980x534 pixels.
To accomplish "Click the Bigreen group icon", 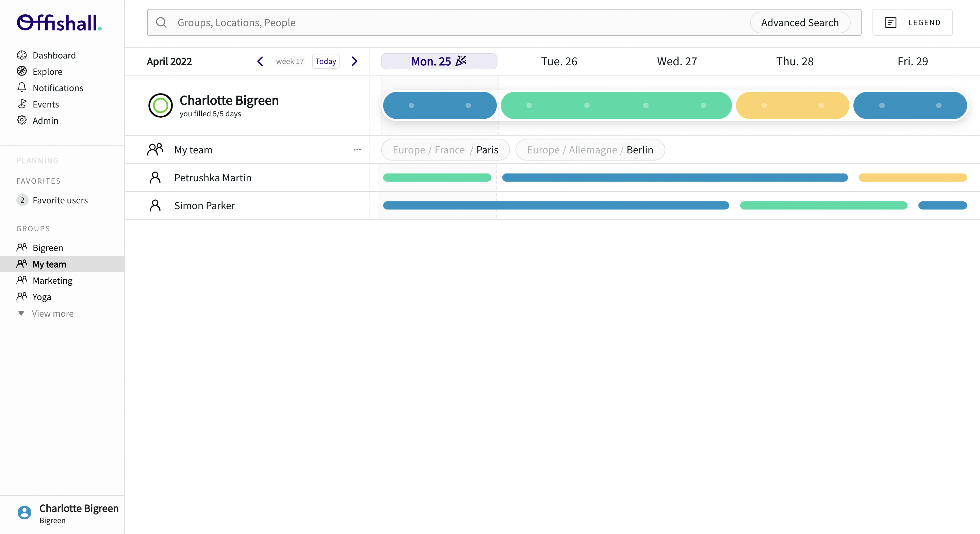I will point(22,248).
